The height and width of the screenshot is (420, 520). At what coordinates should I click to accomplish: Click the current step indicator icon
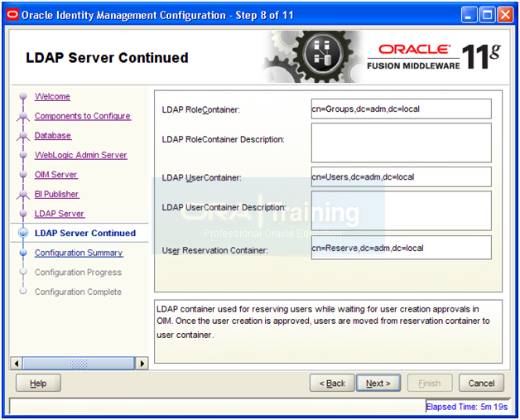(23, 233)
